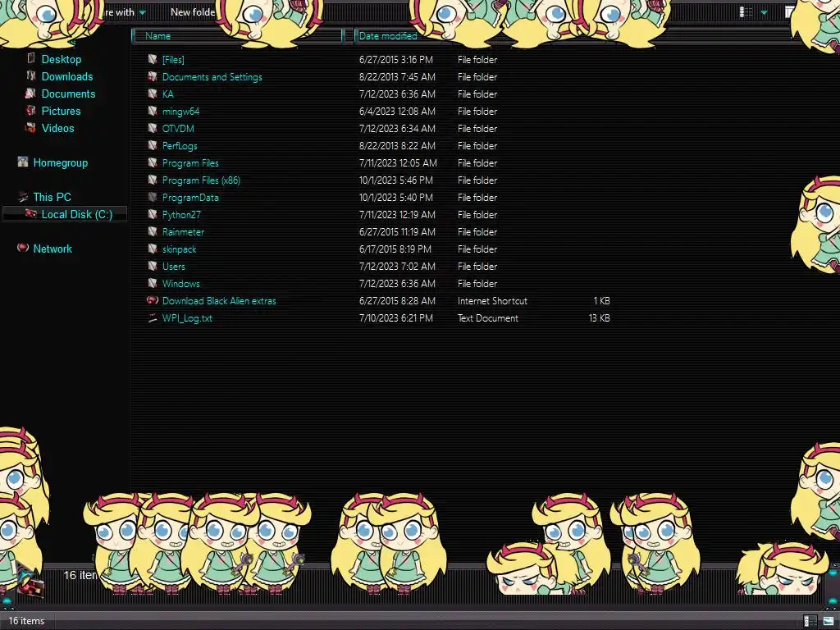Click the skinpack folder icon

click(153, 249)
